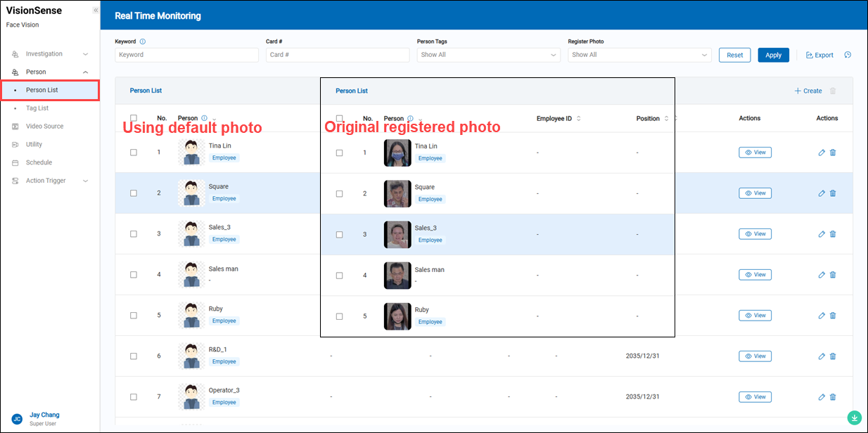Check the box for R&D_1 row
Screen dimensions: 868x433
coord(134,356)
